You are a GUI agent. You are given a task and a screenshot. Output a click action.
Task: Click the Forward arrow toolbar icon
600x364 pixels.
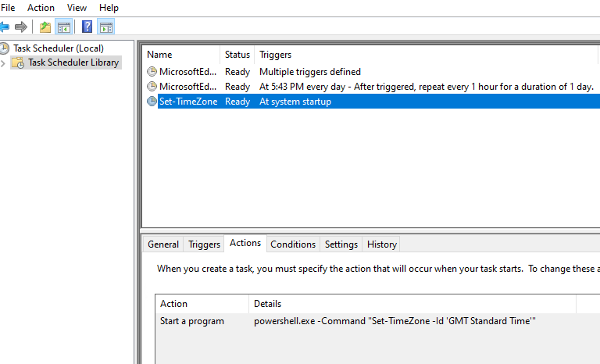20,27
